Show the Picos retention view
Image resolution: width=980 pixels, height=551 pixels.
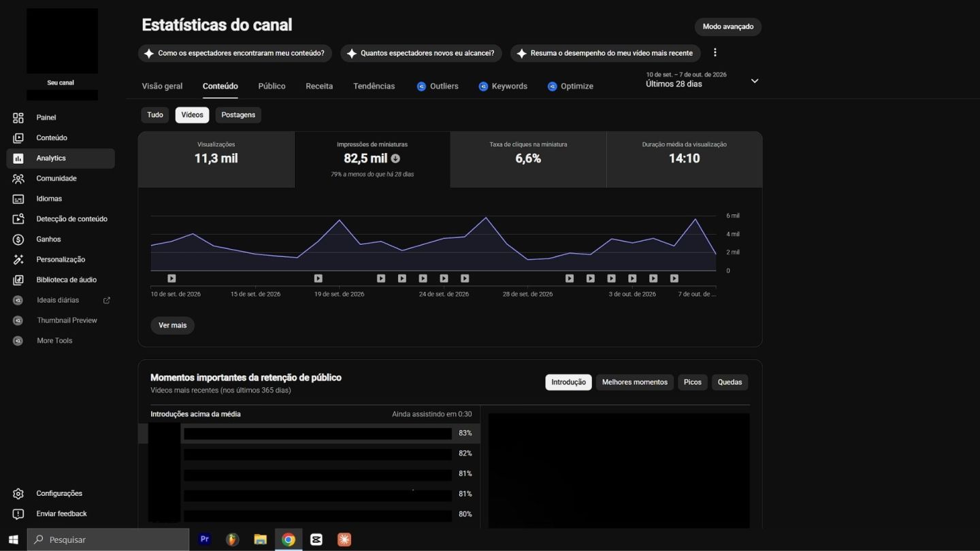[x=693, y=382]
